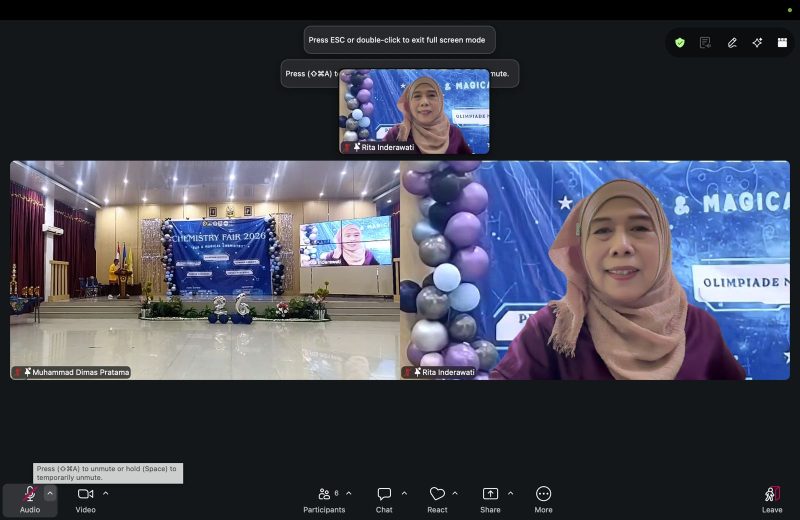
Task: Open the Participants list
Action: pyautogui.click(x=324, y=500)
